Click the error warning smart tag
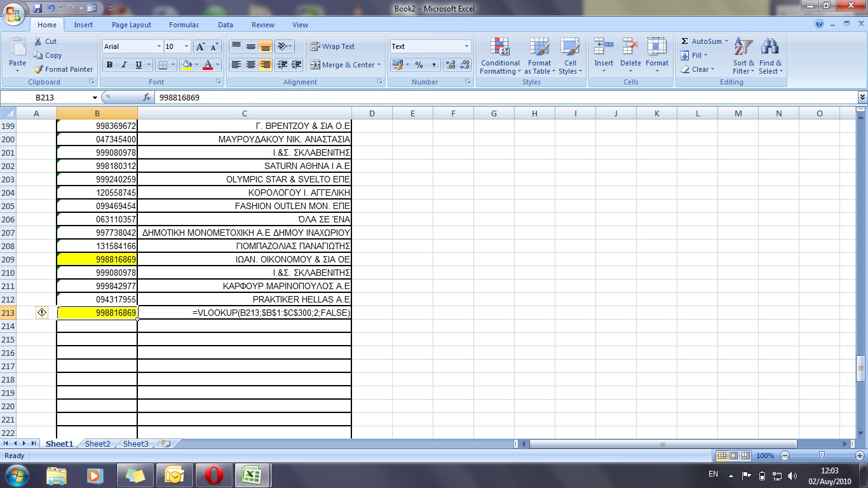The width and height of the screenshot is (868, 488). [x=42, y=313]
